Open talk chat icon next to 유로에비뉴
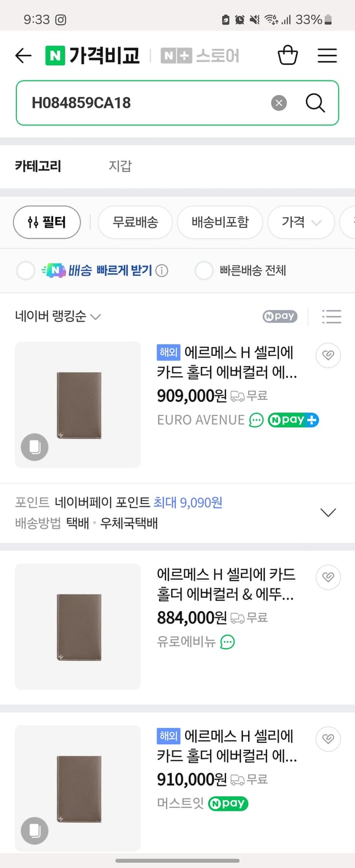The height and width of the screenshot is (868, 355). [x=228, y=642]
